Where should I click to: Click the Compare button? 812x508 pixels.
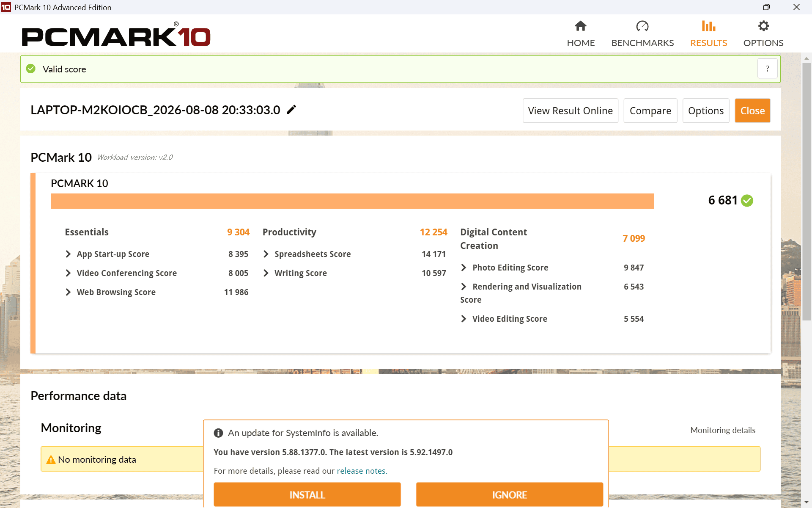point(650,110)
